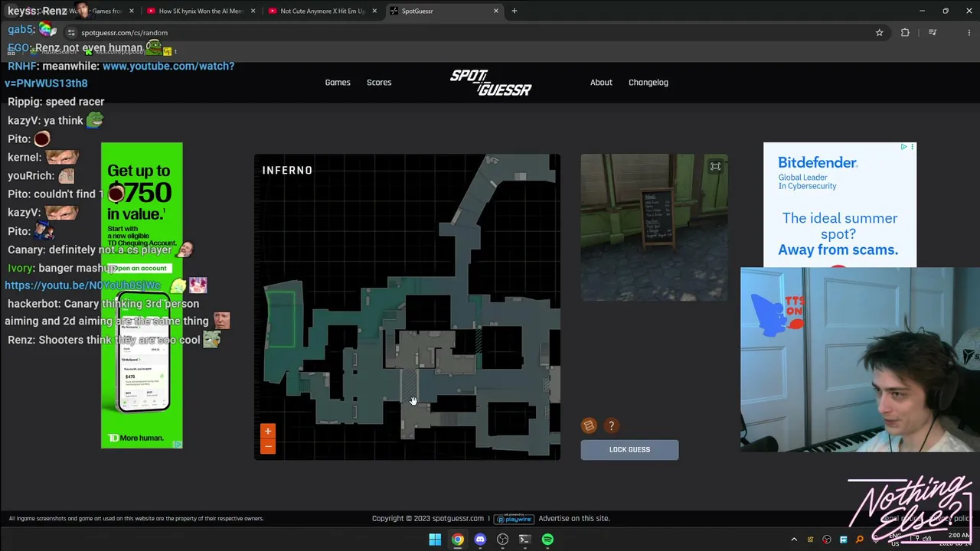The image size is (980, 551).
Task: Click the spot screenshot thumbnail
Action: tap(654, 227)
